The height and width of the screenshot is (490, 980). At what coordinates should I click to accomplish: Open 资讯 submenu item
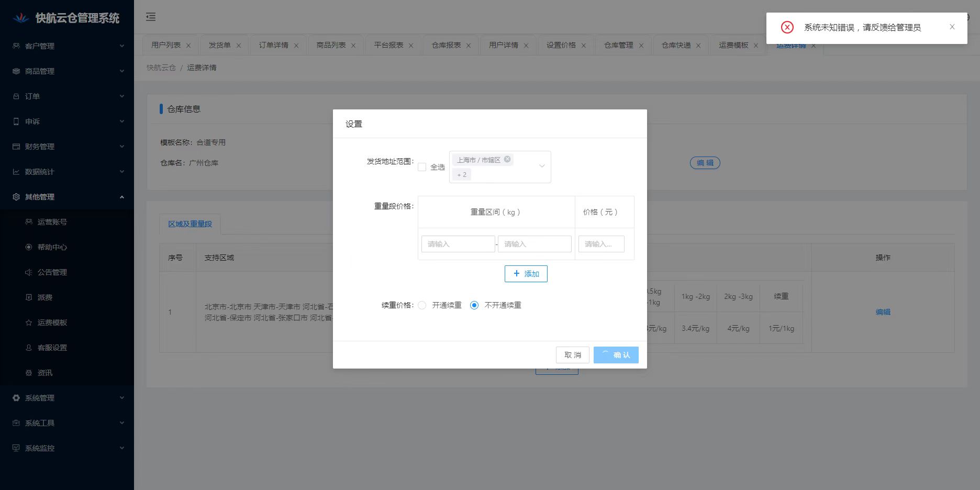(x=67, y=373)
